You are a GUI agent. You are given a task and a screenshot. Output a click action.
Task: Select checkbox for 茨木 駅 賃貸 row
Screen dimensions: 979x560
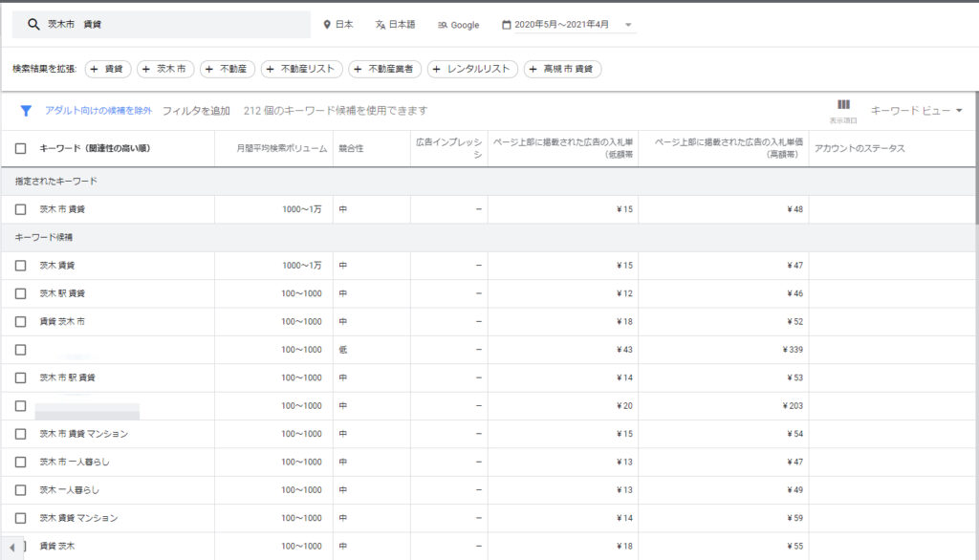[x=21, y=293]
